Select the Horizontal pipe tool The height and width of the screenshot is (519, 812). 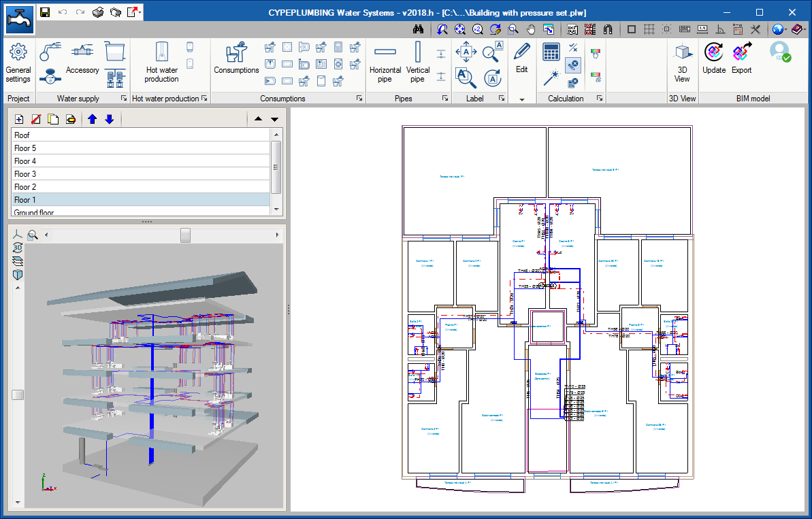385,63
